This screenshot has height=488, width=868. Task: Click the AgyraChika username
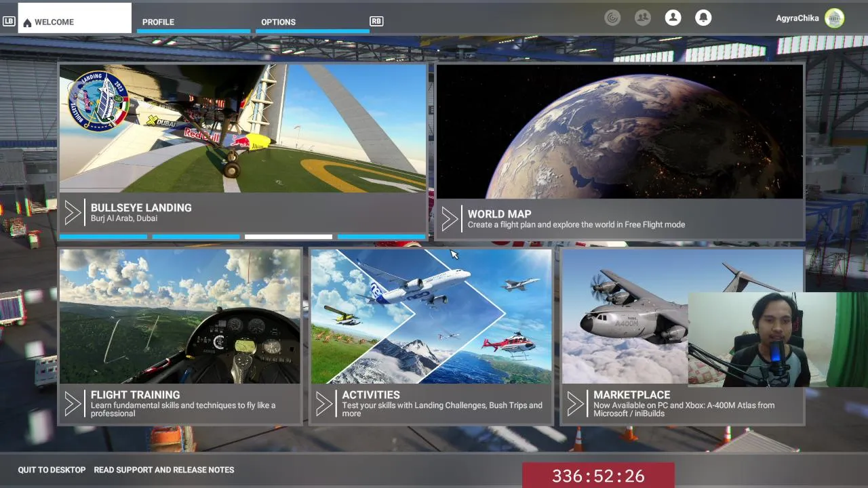tap(797, 18)
